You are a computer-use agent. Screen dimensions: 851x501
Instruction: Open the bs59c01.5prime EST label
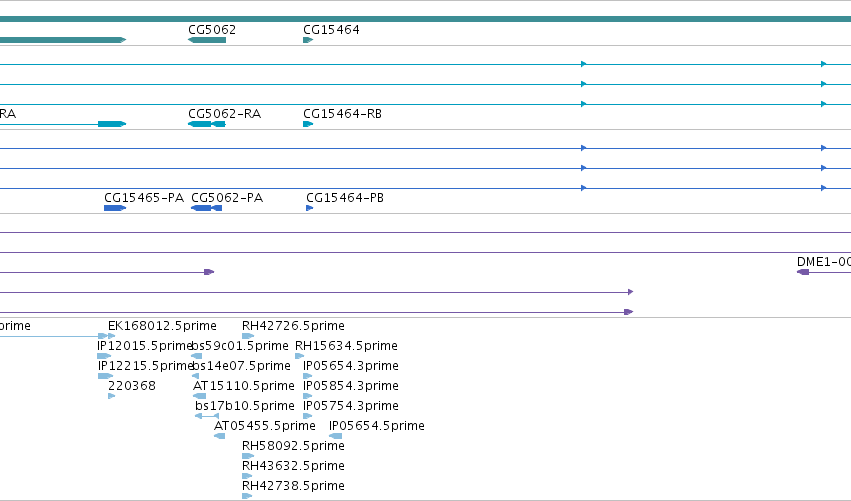click(240, 346)
